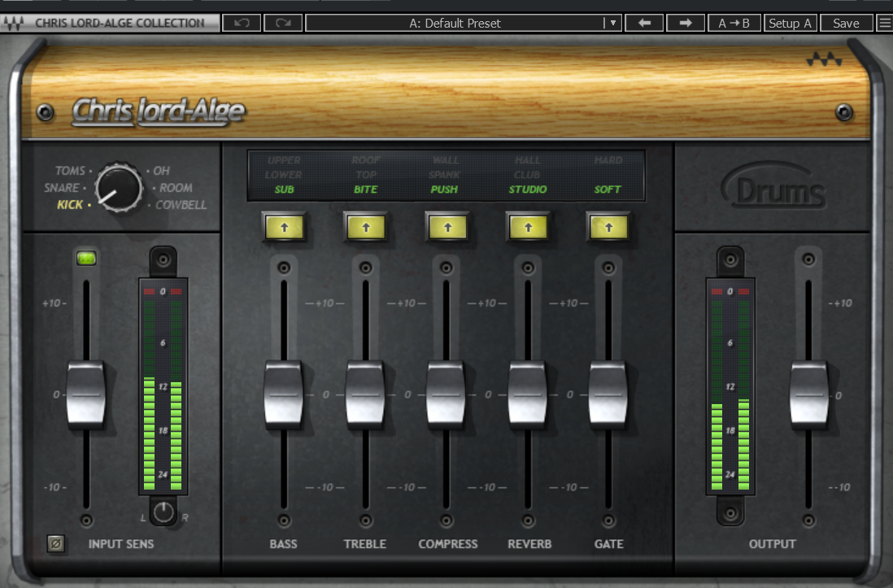893x588 pixels.
Task: Click the SOFT gate mode label
Action: [x=608, y=189]
